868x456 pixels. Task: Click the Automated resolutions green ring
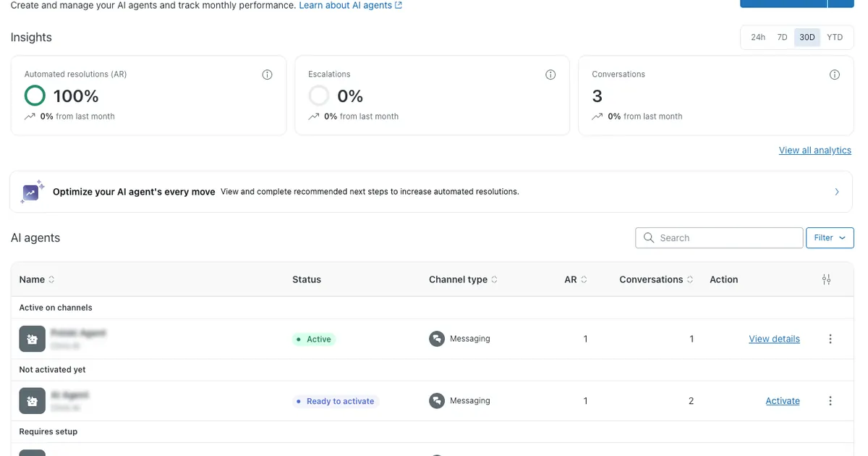tap(35, 96)
